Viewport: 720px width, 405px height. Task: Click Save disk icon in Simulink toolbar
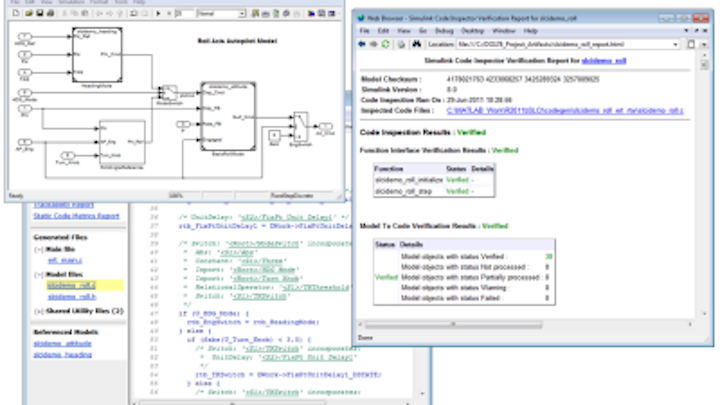[39, 13]
